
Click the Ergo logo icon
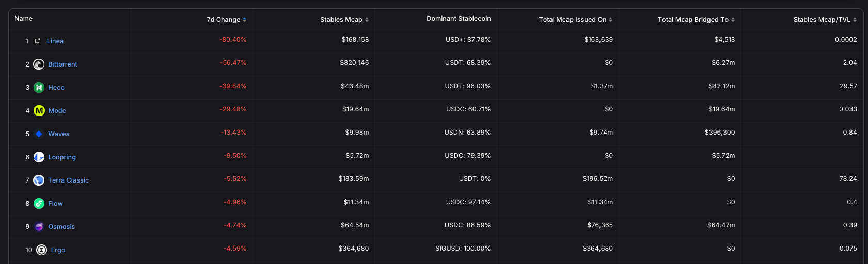pyautogui.click(x=42, y=250)
